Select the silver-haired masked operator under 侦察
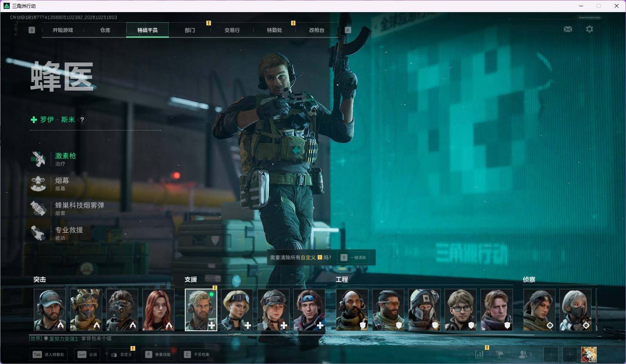 tap(575, 310)
